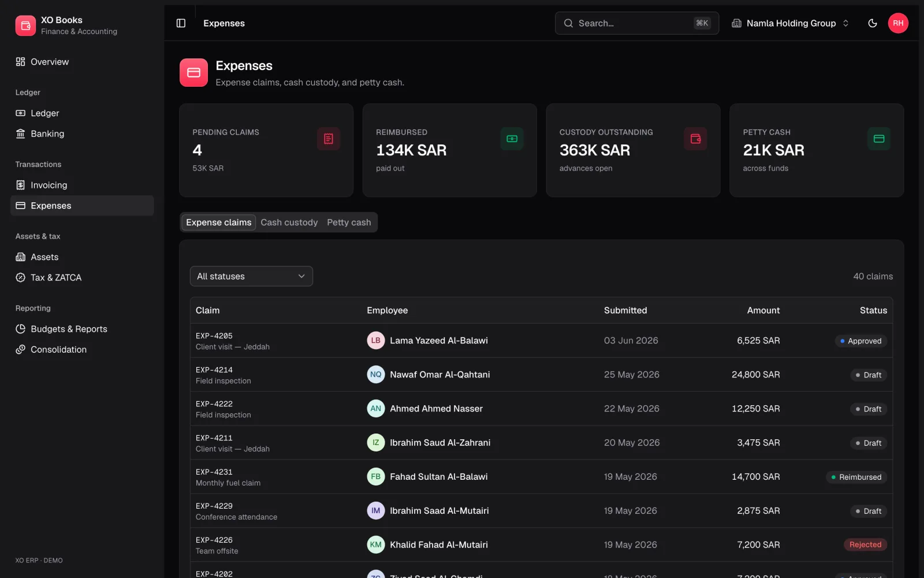
Task: Open Overview in the sidebar
Action: pos(82,62)
